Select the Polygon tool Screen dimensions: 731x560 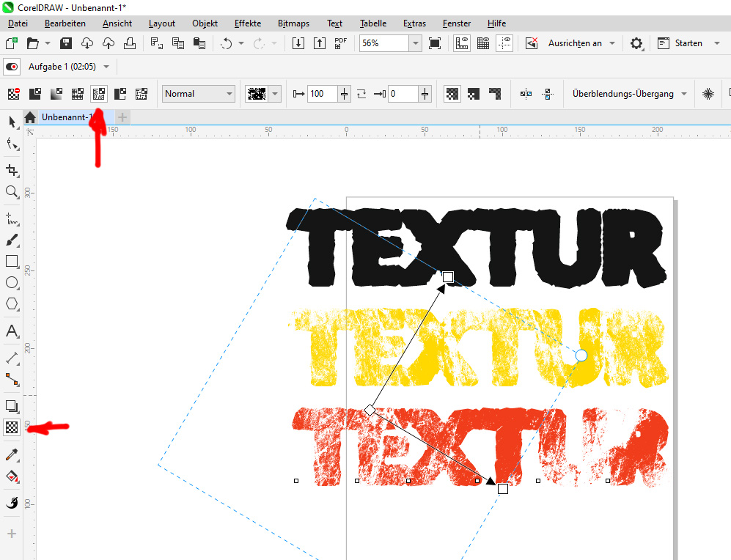point(12,303)
